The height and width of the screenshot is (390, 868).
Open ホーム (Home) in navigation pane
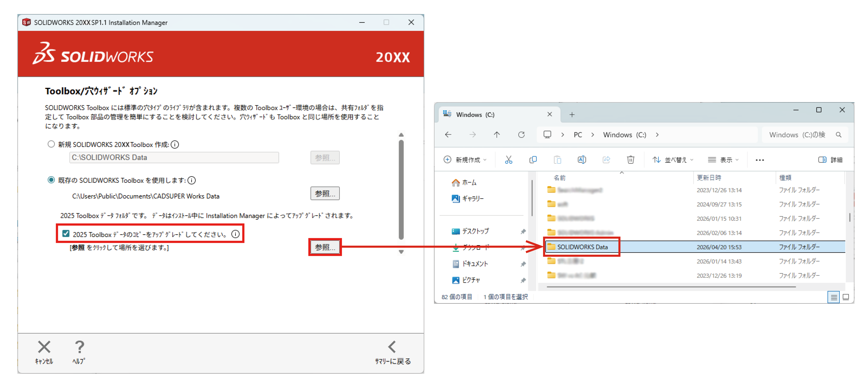(x=464, y=182)
